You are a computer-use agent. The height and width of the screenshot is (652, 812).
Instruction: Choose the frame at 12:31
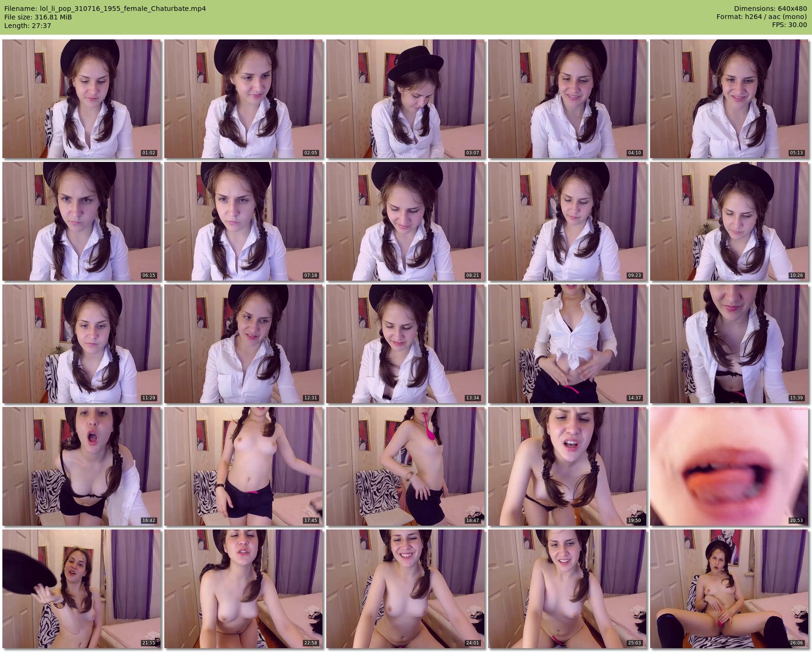click(243, 343)
